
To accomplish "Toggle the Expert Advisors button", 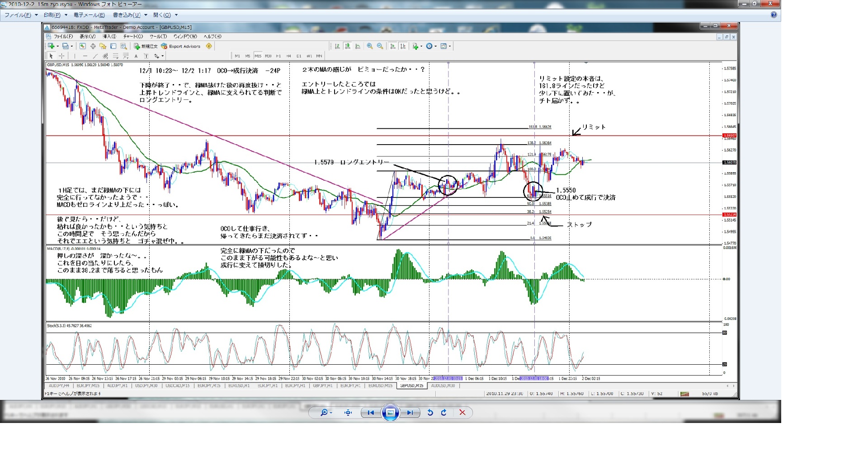I will pos(180,46).
